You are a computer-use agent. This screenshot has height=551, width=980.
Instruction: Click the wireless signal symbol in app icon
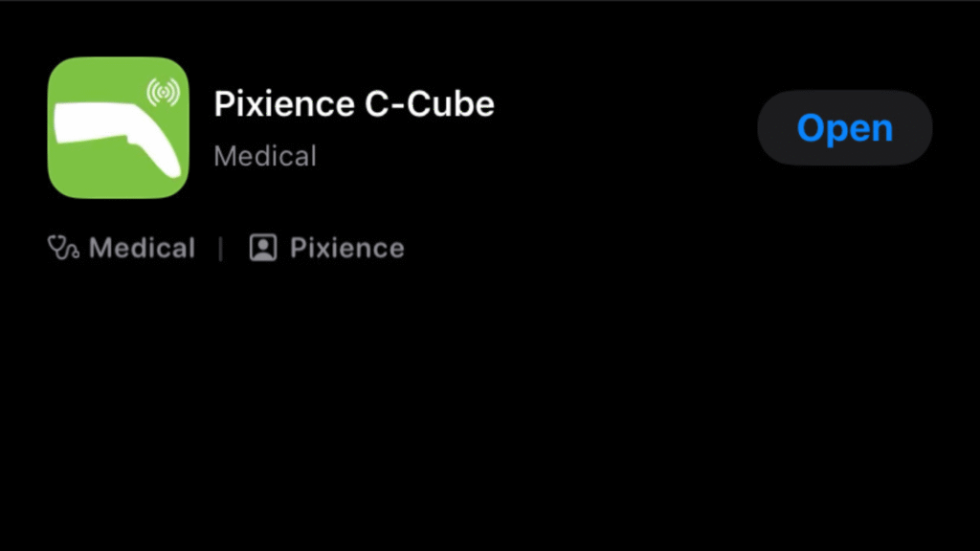163,92
